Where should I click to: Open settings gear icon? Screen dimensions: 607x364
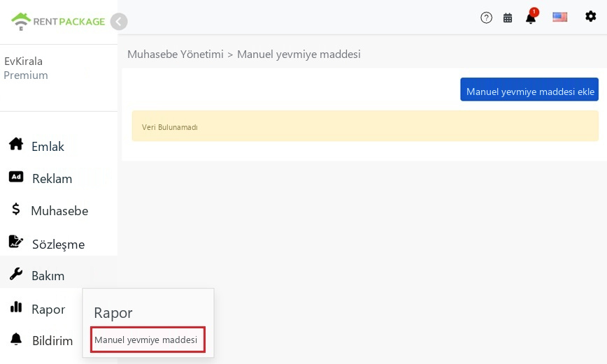590,16
